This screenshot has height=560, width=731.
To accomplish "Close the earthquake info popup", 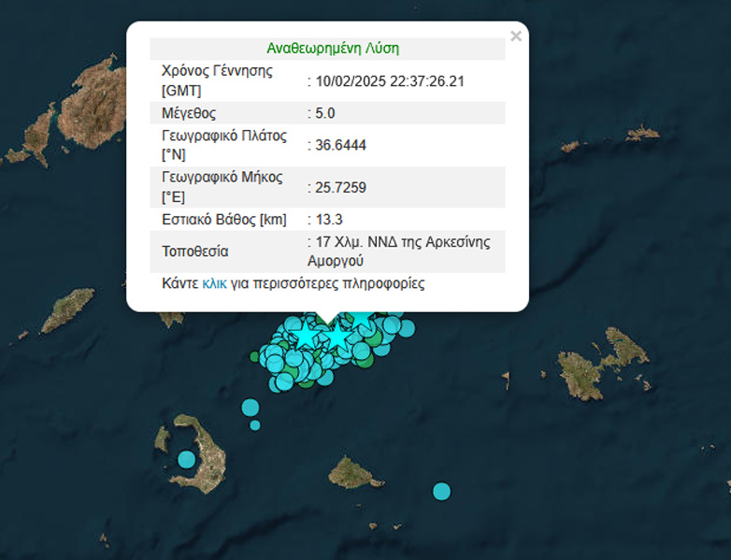I will [515, 36].
